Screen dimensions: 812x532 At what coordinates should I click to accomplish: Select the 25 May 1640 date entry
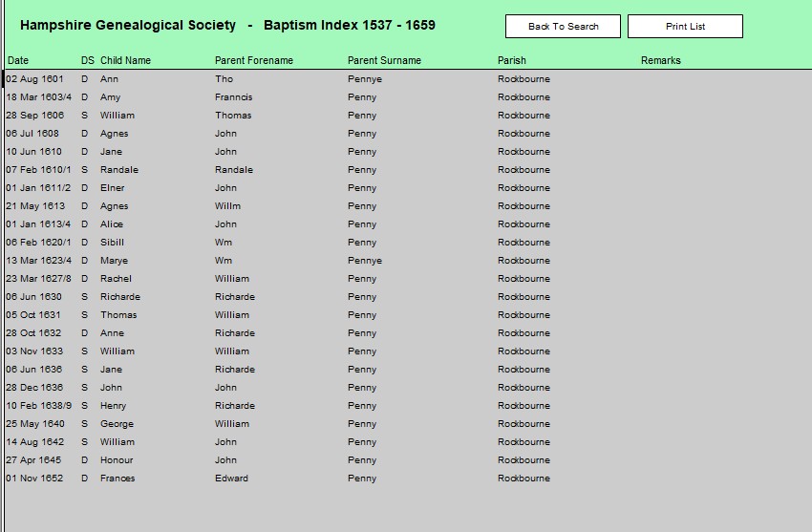click(35, 424)
